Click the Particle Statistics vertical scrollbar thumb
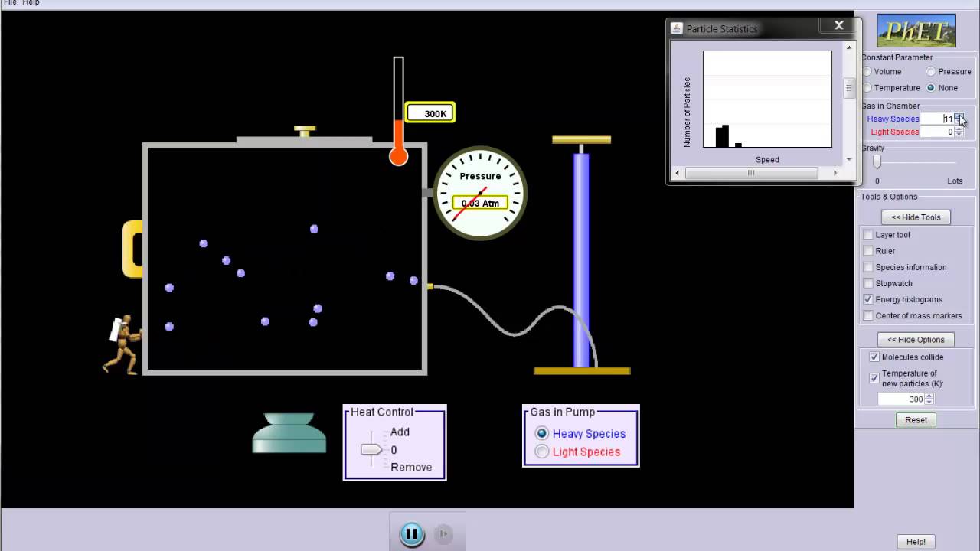This screenshot has width=980, height=551. coord(848,89)
